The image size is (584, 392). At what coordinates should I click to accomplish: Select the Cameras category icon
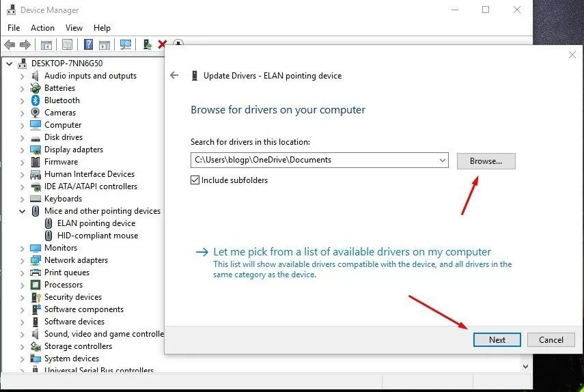36,113
